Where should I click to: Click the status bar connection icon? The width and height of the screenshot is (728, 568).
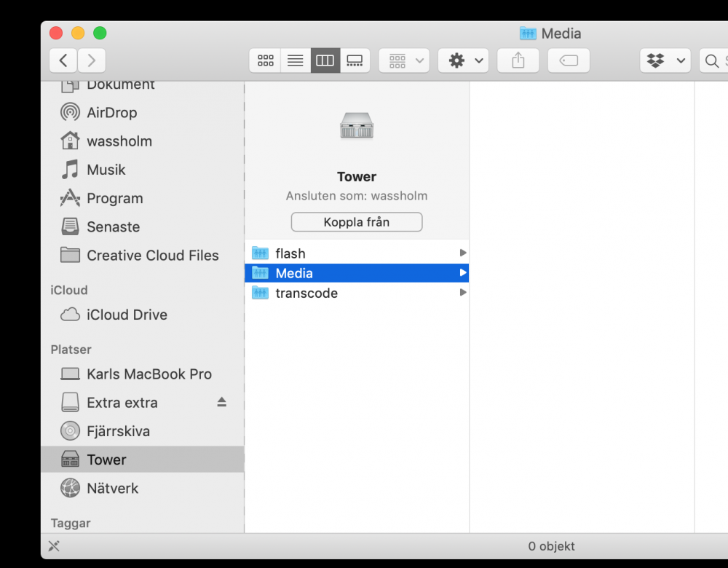pyautogui.click(x=54, y=545)
